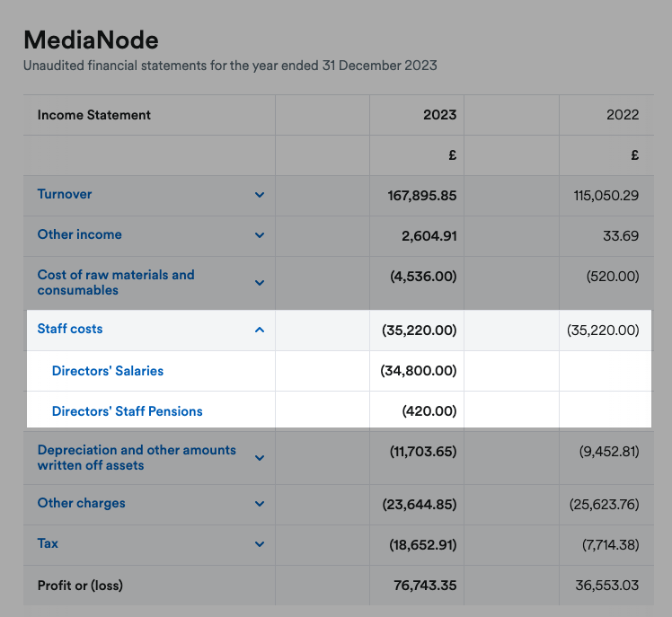
Task: Select the Profit or (loss) label
Action: pos(80,586)
